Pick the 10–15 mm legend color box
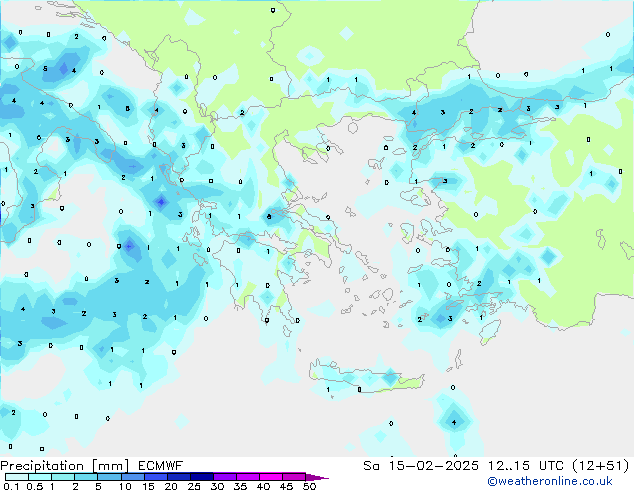Image resolution: width=634 pixels, height=490 pixels. (x=133, y=477)
